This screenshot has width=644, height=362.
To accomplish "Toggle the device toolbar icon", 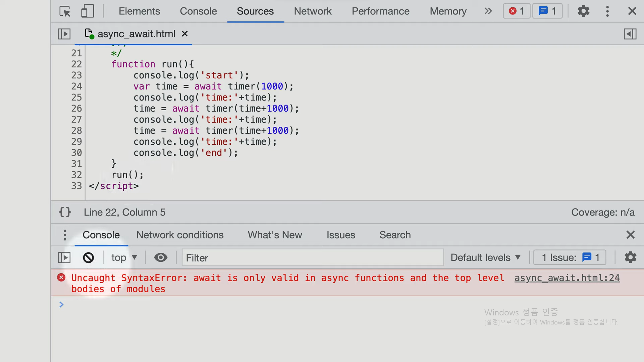I will [88, 11].
